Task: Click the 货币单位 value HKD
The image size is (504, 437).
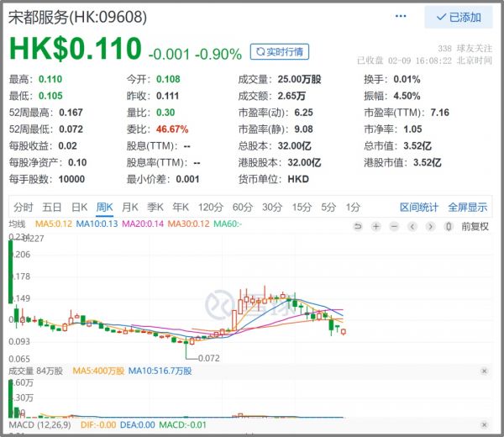Action: point(298,179)
